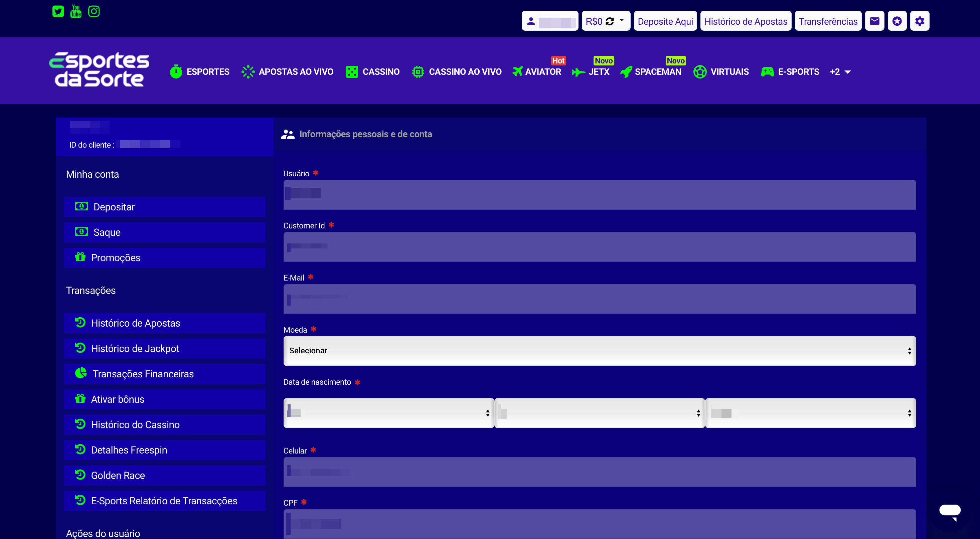Click the Customer Id input field

tap(600, 247)
